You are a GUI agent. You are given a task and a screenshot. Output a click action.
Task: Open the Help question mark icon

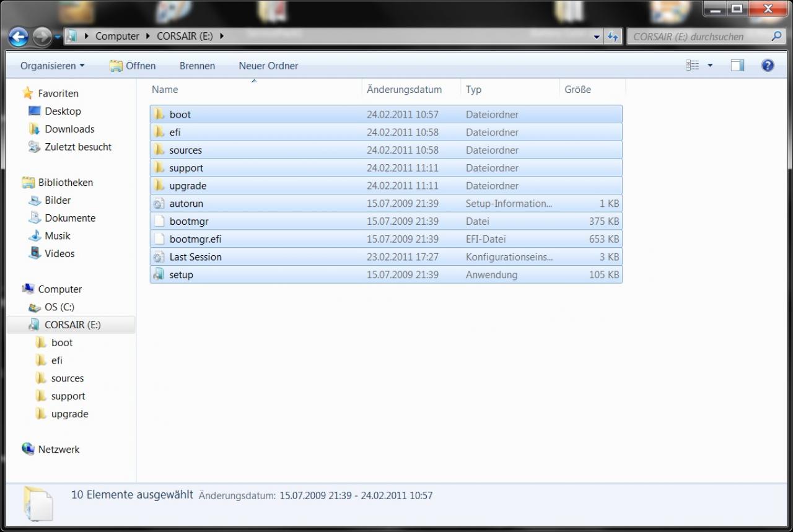tap(768, 66)
